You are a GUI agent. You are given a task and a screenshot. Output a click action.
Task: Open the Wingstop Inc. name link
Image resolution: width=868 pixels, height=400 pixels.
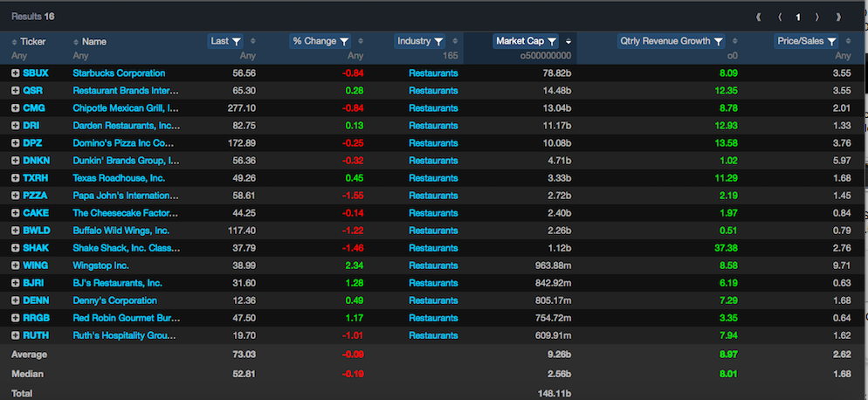[x=100, y=266]
